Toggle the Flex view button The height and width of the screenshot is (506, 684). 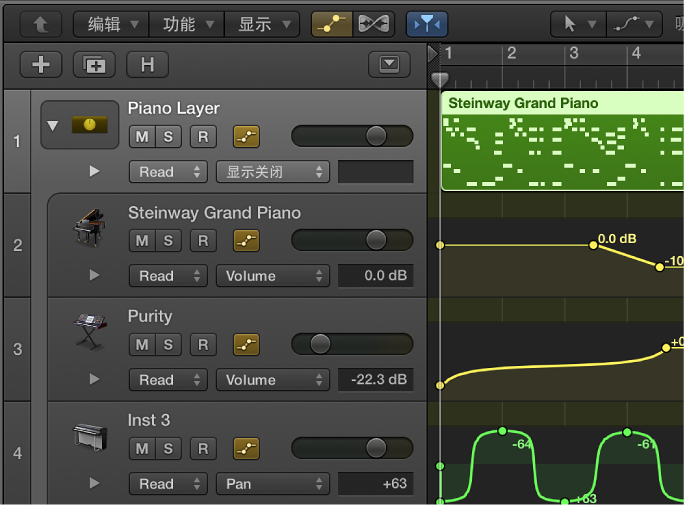click(373, 24)
